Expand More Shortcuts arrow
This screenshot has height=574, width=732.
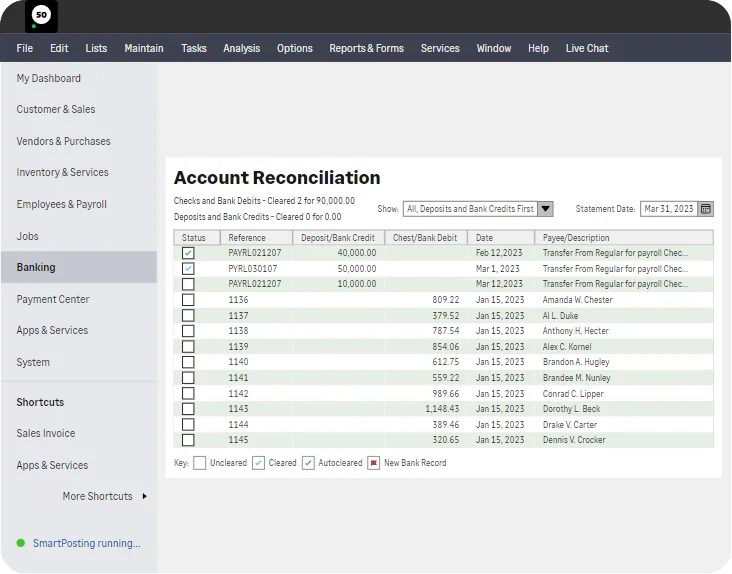tap(145, 496)
